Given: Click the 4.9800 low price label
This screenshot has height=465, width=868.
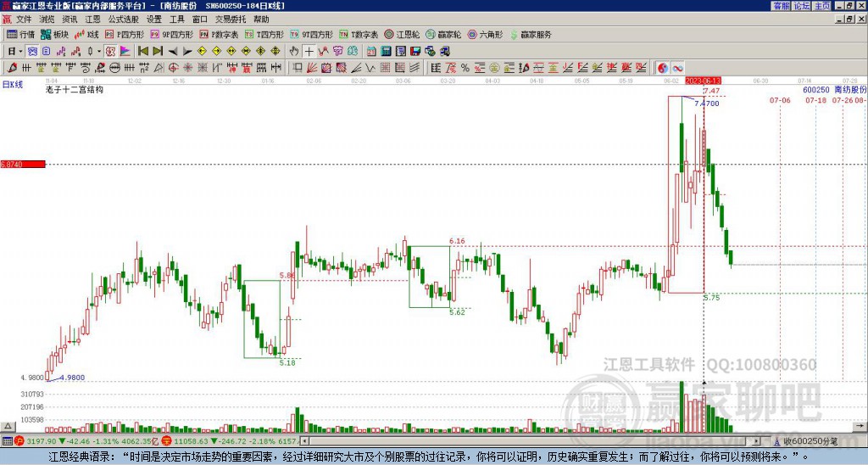Looking at the screenshot, I should click(x=72, y=378).
